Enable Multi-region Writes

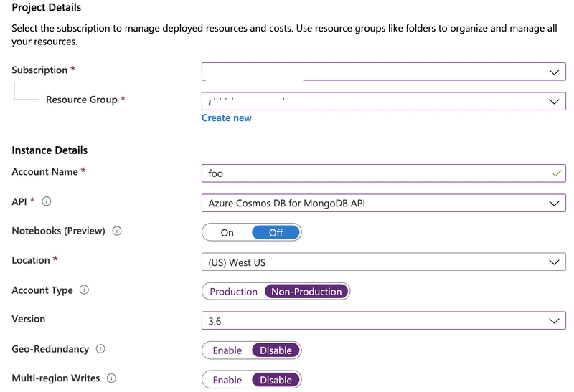click(227, 380)
